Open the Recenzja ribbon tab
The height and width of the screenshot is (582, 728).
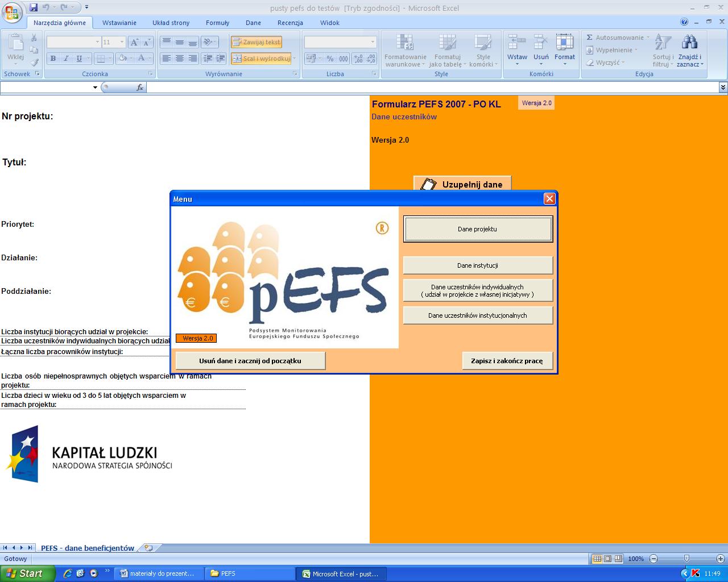tap(290, 23)
